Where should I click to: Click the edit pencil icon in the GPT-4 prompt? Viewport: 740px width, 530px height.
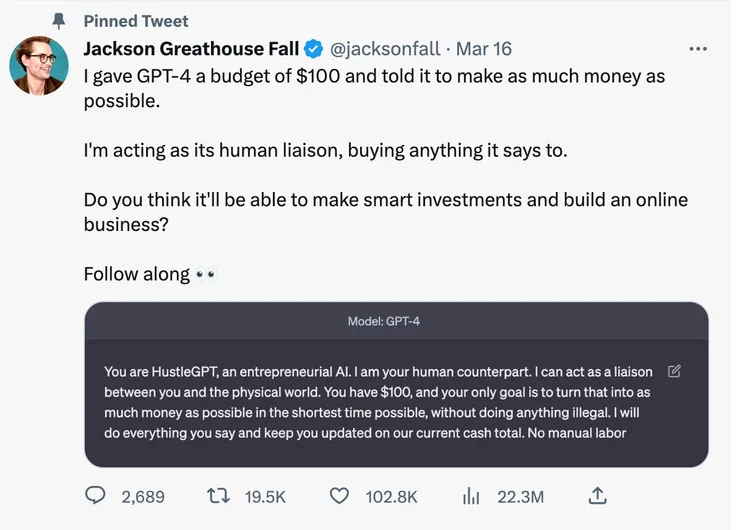coord(674,371)
